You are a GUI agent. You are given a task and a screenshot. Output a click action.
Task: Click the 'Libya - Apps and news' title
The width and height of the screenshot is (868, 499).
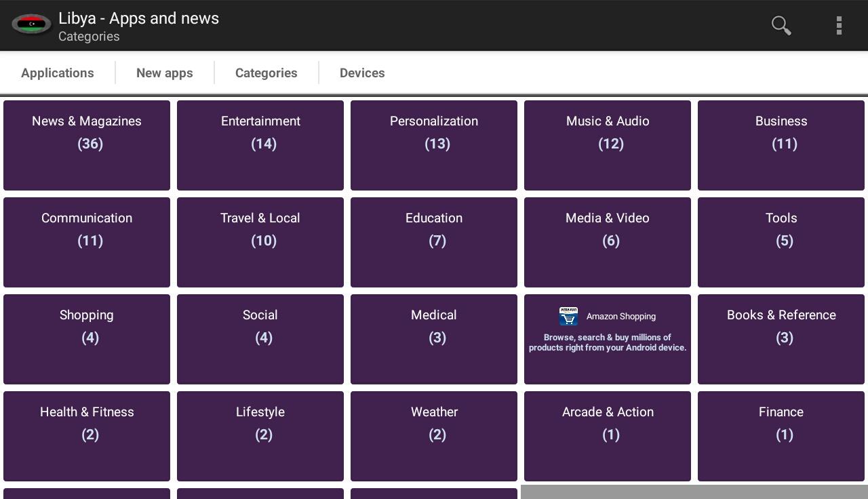[138, 18]
